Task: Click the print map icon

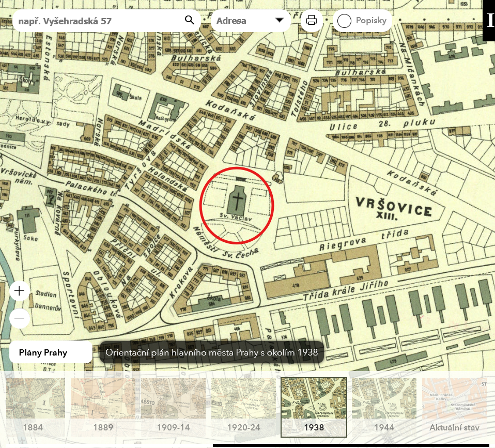Action: (x=312, y=21)
